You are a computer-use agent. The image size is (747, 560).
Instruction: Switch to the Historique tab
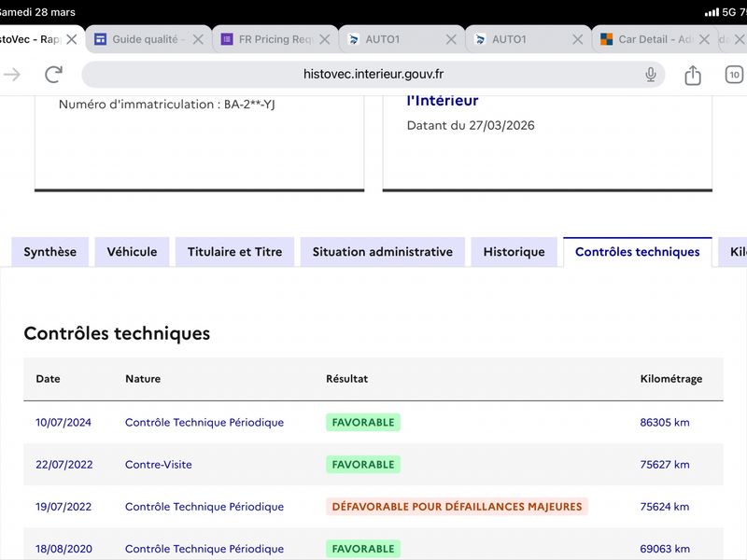514,252
